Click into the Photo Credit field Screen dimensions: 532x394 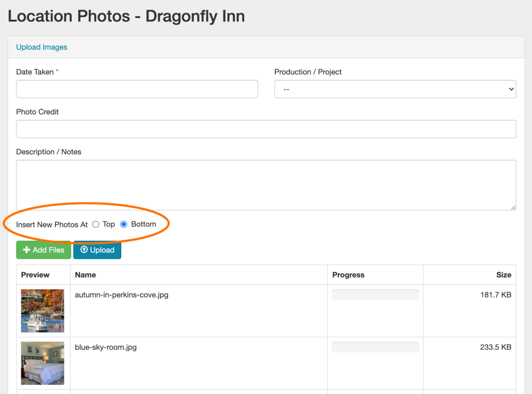pyautogui.click(x=266, y=129)
